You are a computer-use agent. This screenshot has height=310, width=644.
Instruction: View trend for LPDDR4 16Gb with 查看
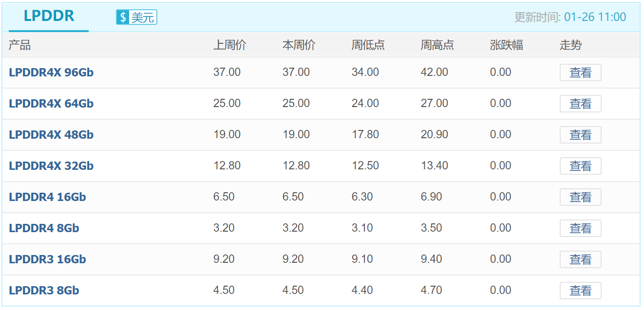click(580, 197)
